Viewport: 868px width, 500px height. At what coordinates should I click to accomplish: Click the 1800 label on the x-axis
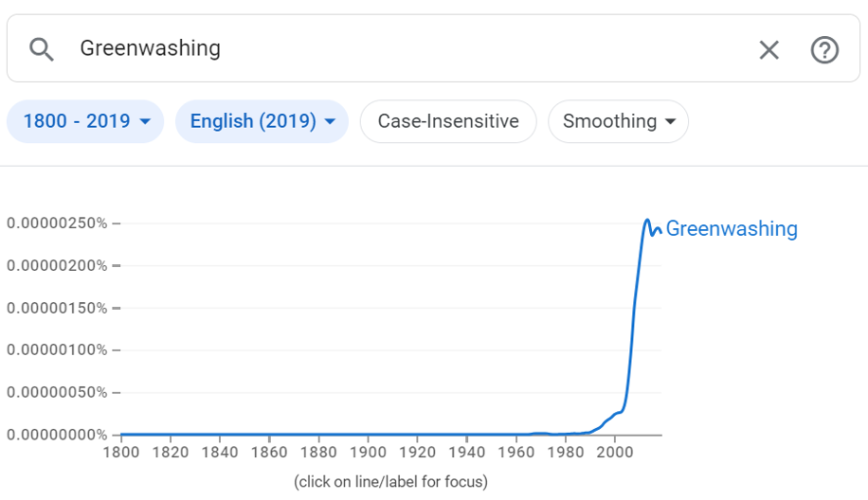[x=121, y=453]
